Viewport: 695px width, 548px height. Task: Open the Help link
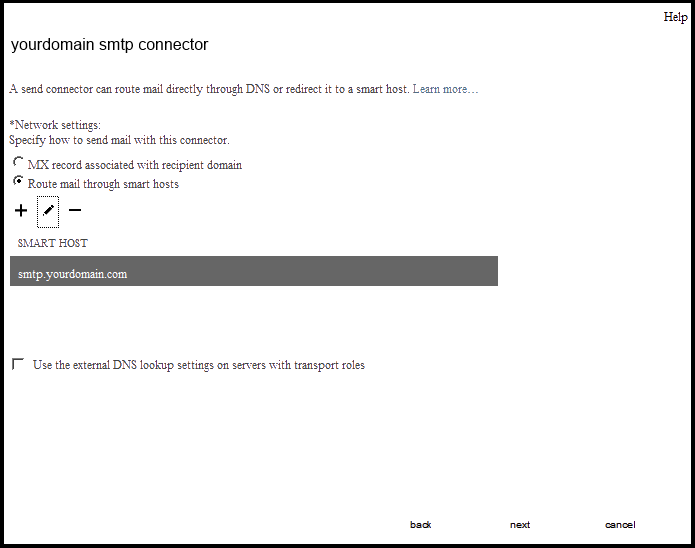point(675,17)
